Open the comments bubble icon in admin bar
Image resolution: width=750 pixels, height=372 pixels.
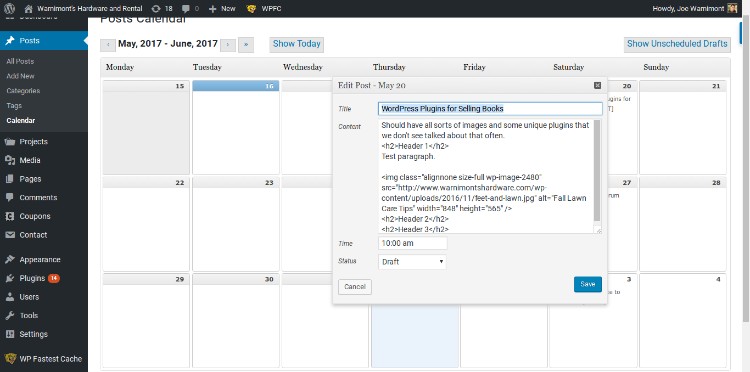pyautogui.click(x=186, y=9)
